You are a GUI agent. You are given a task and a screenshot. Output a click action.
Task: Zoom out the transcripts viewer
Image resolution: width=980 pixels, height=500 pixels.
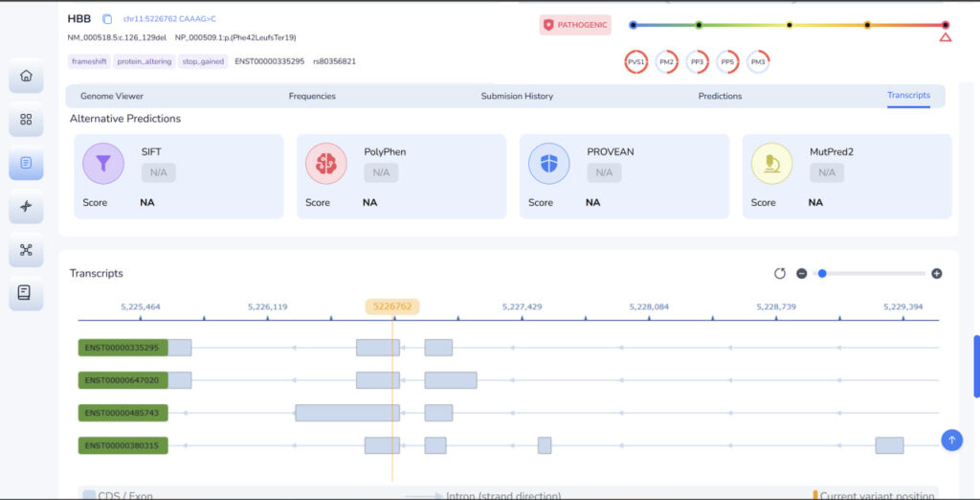pyautogui.click(x=801, y=273)
